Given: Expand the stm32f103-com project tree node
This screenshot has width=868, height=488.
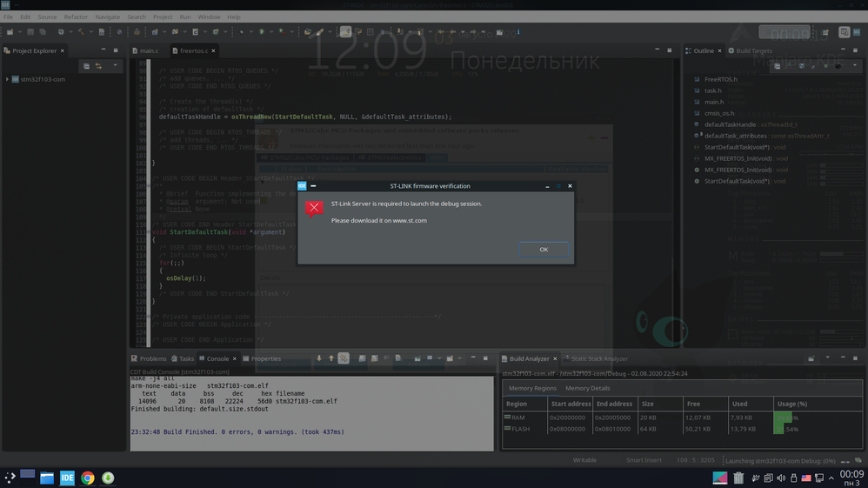Looking at the screenshot, I should (7, 79).
